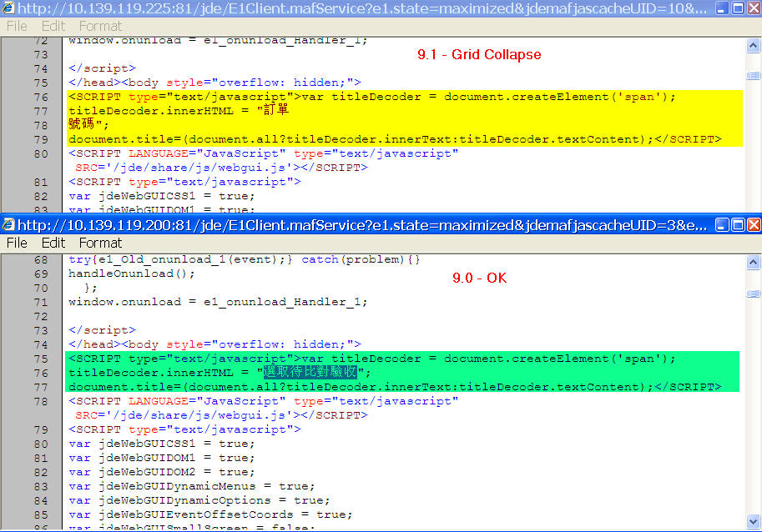Viewport: 762px width, 532px height.
Task: Open Format menu in lower source window
Action: coord(100,243)
